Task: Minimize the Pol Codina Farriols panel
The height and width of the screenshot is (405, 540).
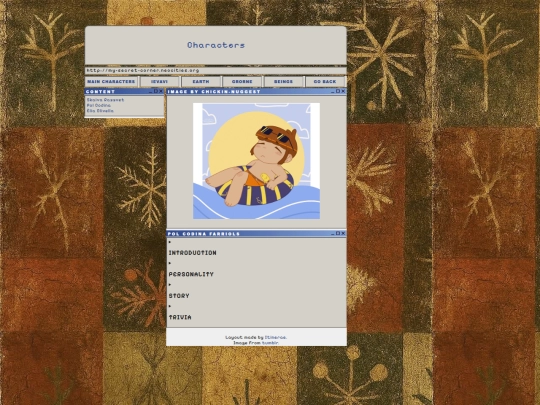Action: point(333,234)
